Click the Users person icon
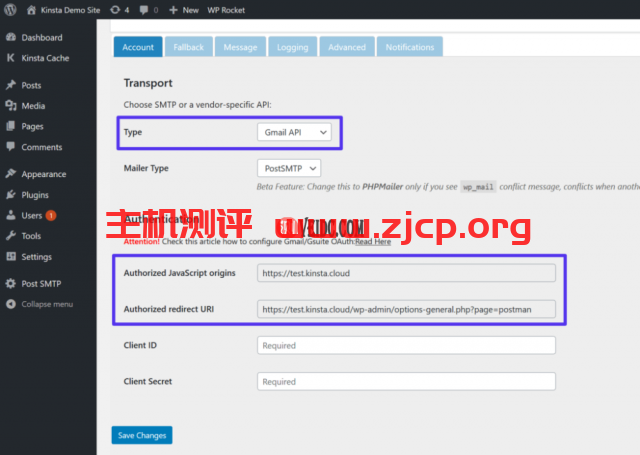 11,215
